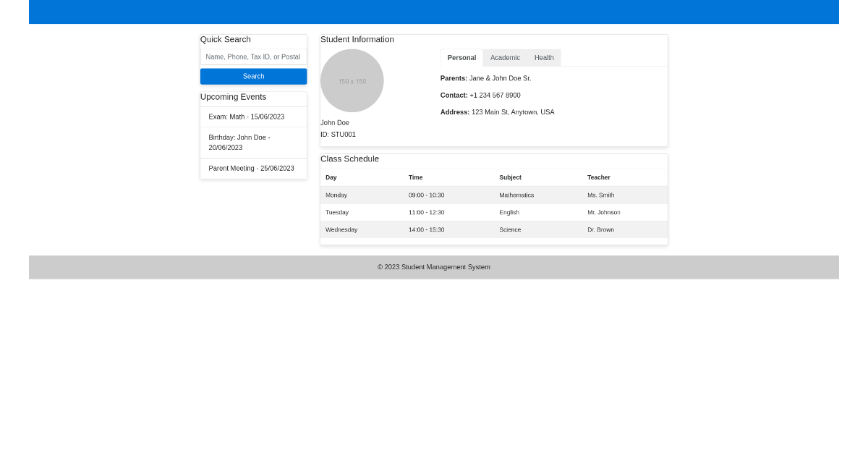Viewport: 868px width, 456px height.
Task: Click the footer copyright text
Action: (434, 267)
